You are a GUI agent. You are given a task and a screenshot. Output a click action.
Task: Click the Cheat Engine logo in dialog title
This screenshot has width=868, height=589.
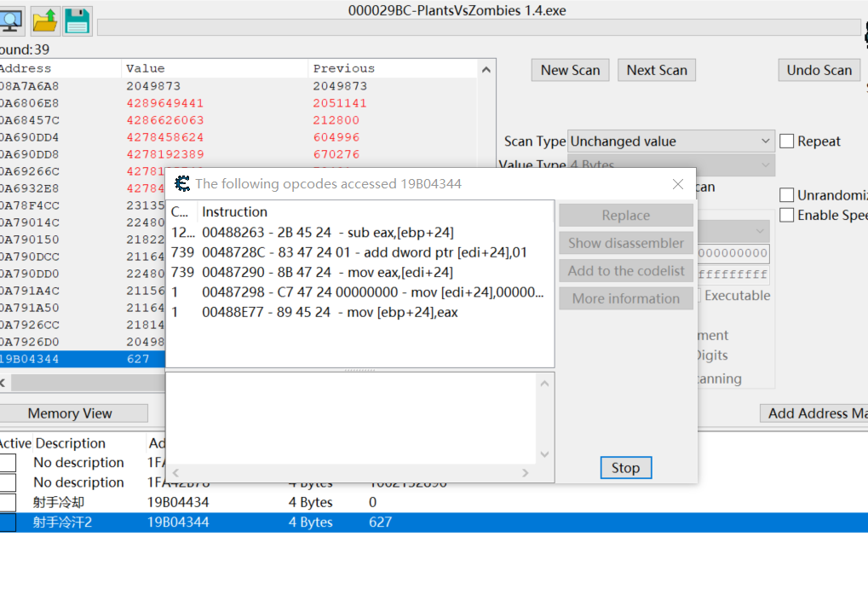click(x=182, y=183)
